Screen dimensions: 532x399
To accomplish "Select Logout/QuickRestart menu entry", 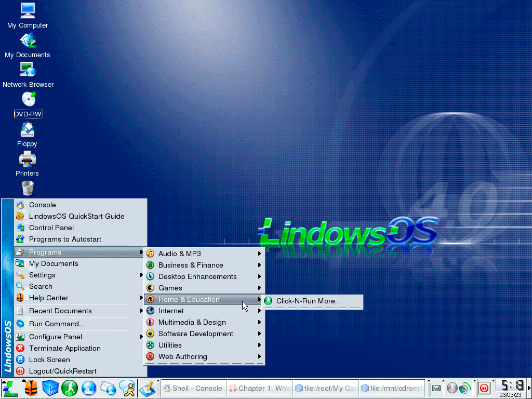I will pyautogui.click(x=81, y=371).
